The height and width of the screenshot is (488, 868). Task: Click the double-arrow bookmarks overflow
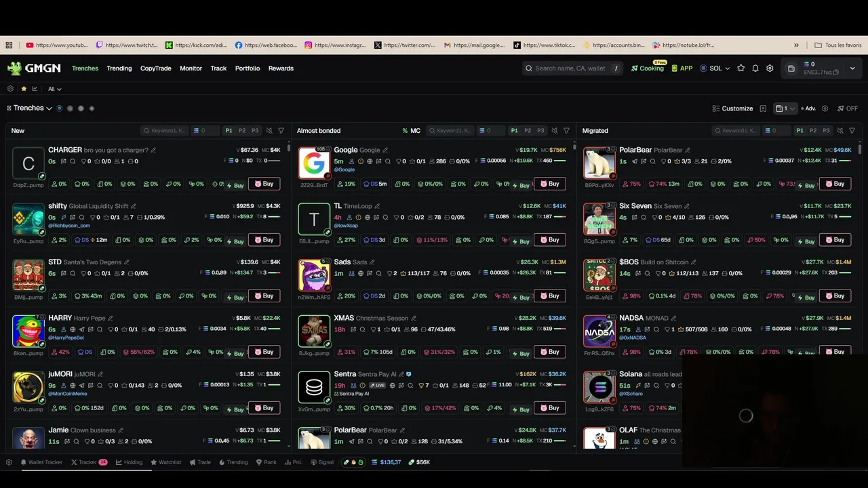[796, 45]
